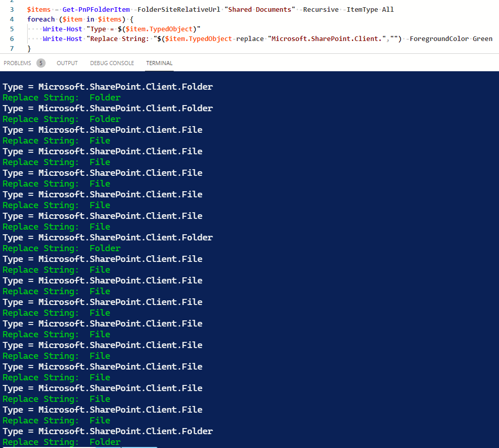This screenshot has height=448, width=499.
Task: Click line number 4 in the gutter
Action: coord(11,19)
